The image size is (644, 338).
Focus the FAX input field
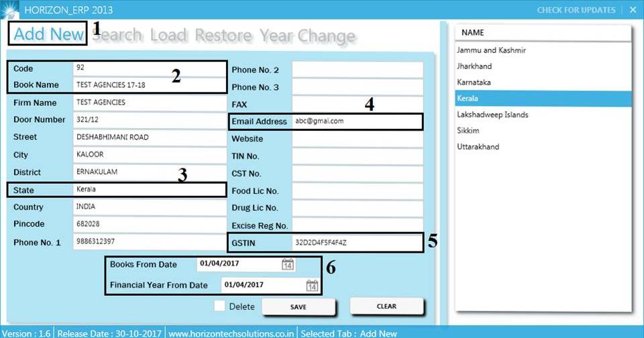(x=358, y=105)
